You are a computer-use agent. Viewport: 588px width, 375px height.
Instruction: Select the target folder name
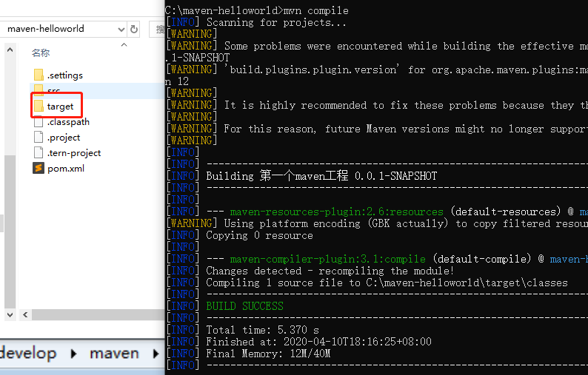[61, 107]
